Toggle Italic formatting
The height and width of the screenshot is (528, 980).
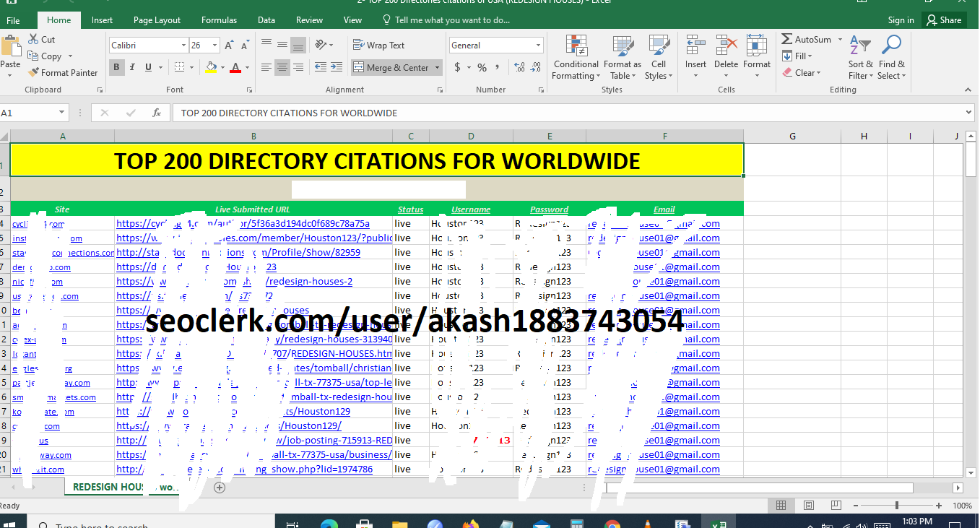tap(132, 67)
